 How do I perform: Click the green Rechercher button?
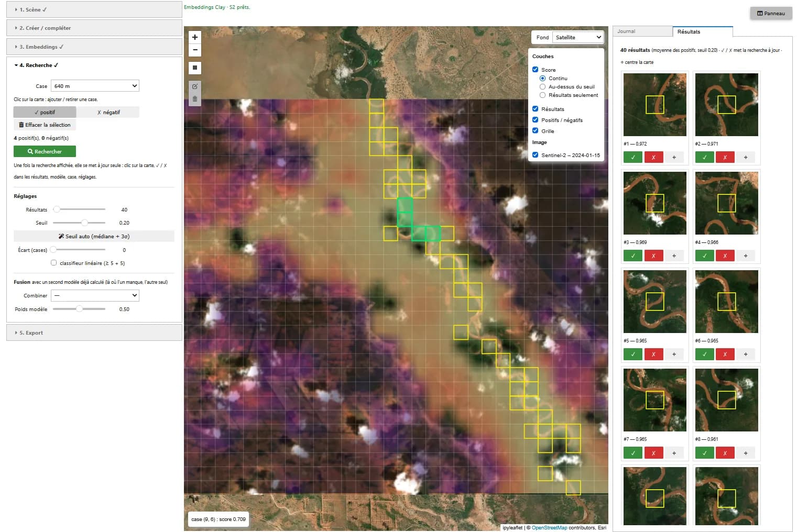point(45,151)
